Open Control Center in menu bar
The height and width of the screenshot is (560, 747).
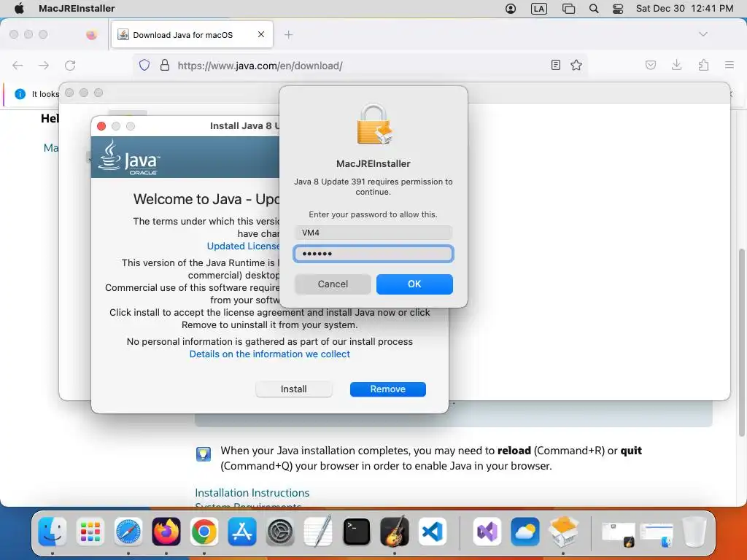[618, 9]
